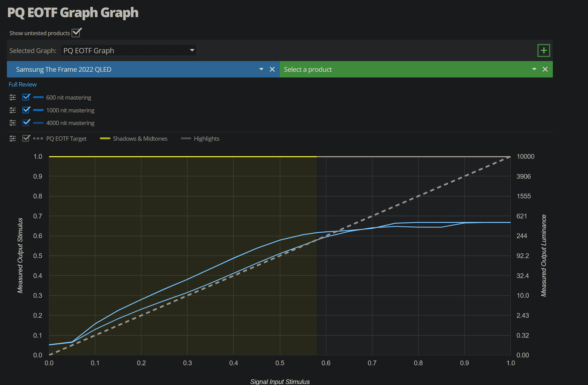Click the 1000 nit mastering label
This screenshot has height=385, width=588.
(x=70, y=111)
